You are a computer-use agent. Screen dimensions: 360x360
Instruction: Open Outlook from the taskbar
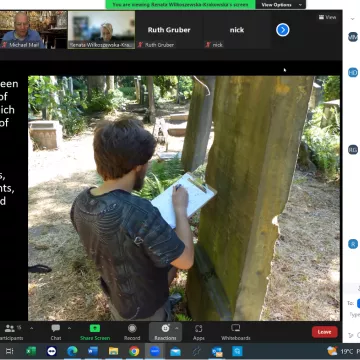click(217, 351)
